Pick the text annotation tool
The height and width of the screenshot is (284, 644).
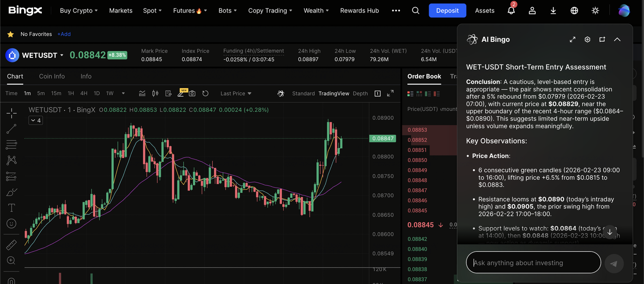tap(11, 207)
